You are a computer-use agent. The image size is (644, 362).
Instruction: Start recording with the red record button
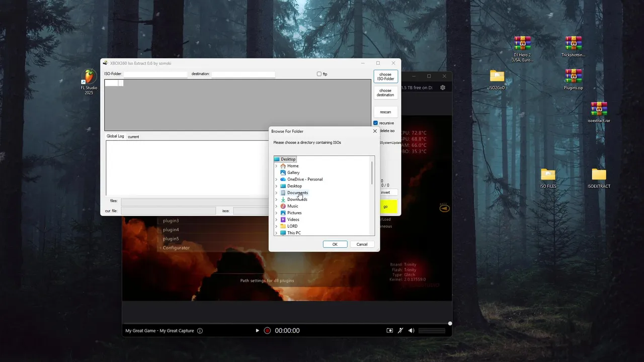pyautogui.click(x=268, y=331)
